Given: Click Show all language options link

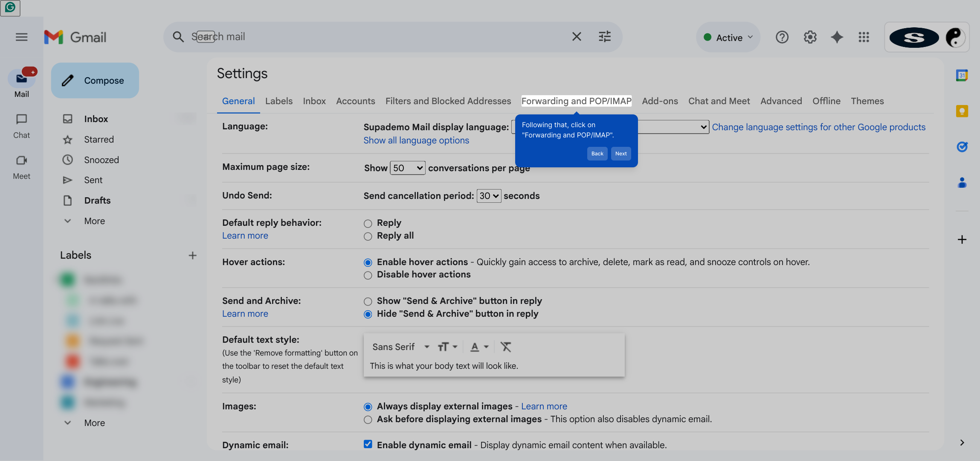Looking at the screenshot, I should point(416,140).
